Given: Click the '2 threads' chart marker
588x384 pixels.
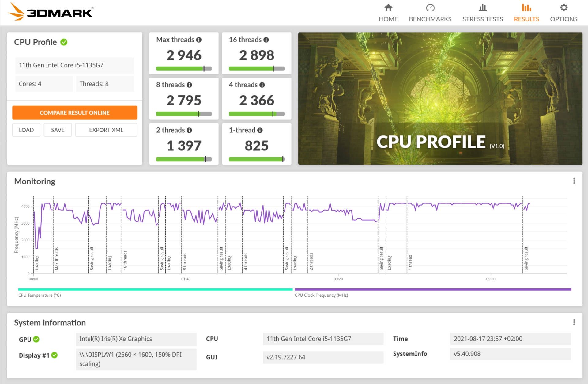Looking at the screenshot, I should (311, 261).
